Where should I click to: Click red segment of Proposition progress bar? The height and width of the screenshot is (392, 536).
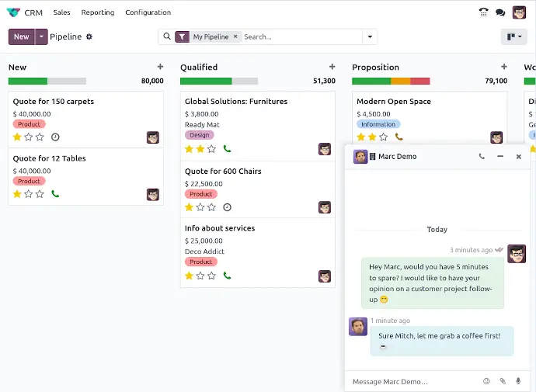[x=420, y=81]
